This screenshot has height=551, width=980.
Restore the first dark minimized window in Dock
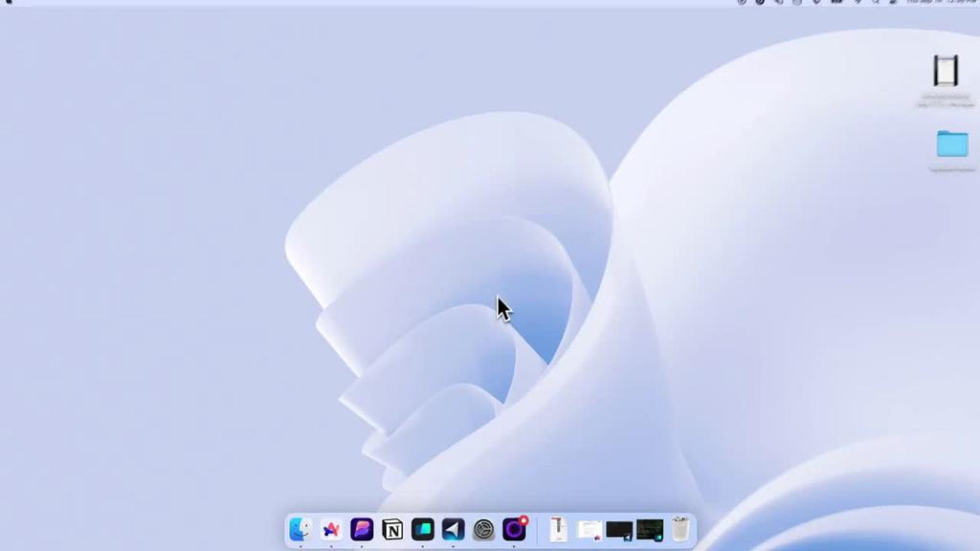pyautogui.click(x=619, y=529)
